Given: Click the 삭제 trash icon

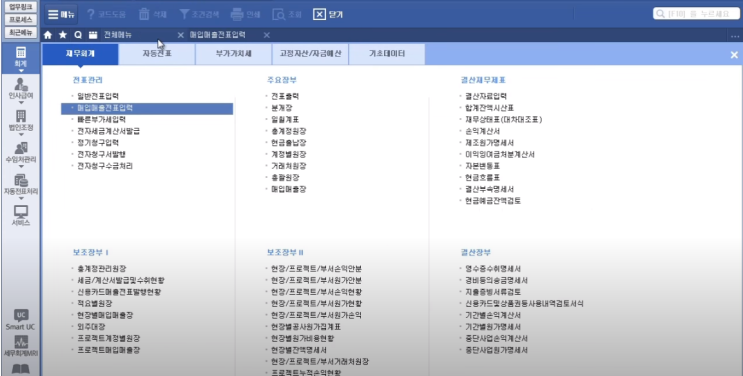Looking at the screenshot, I should pyautogui.click(x=144, y=14).
